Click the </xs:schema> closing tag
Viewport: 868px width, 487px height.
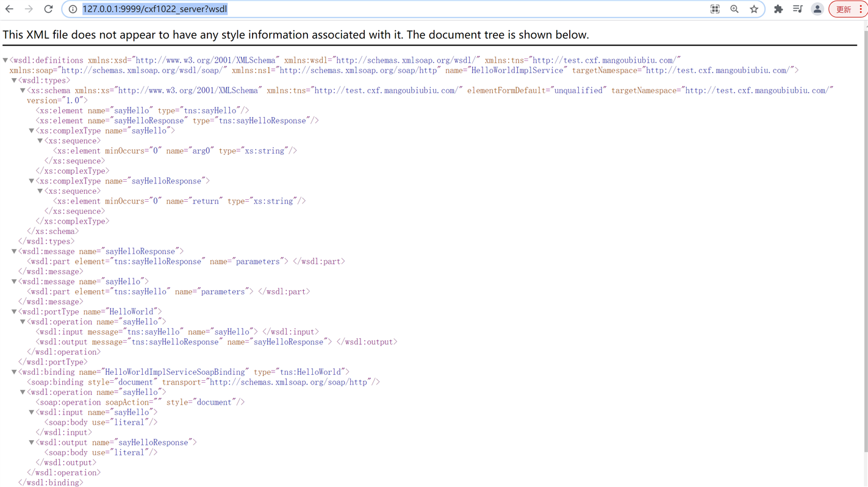pos(53,231)
